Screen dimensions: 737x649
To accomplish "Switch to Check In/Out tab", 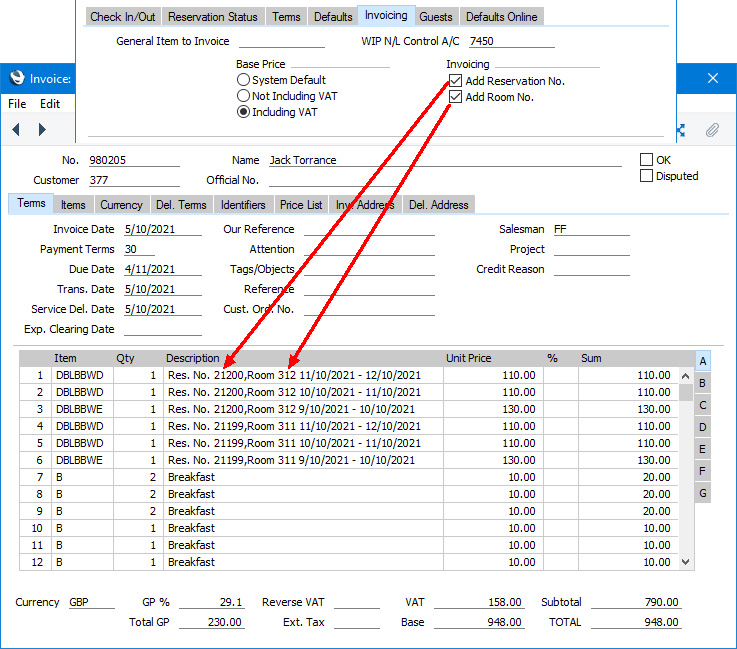I will (x=123, y=16).
